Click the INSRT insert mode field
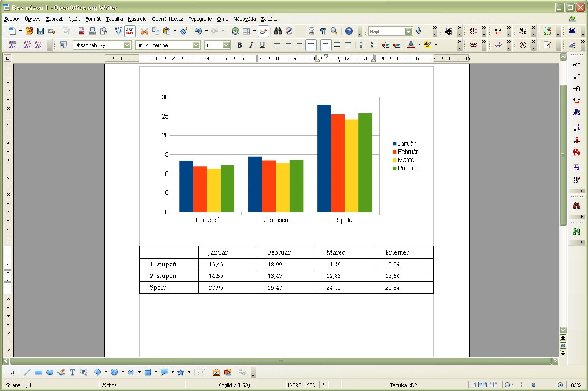This screenshot has width=588, height=391. (x=295, y=385)
